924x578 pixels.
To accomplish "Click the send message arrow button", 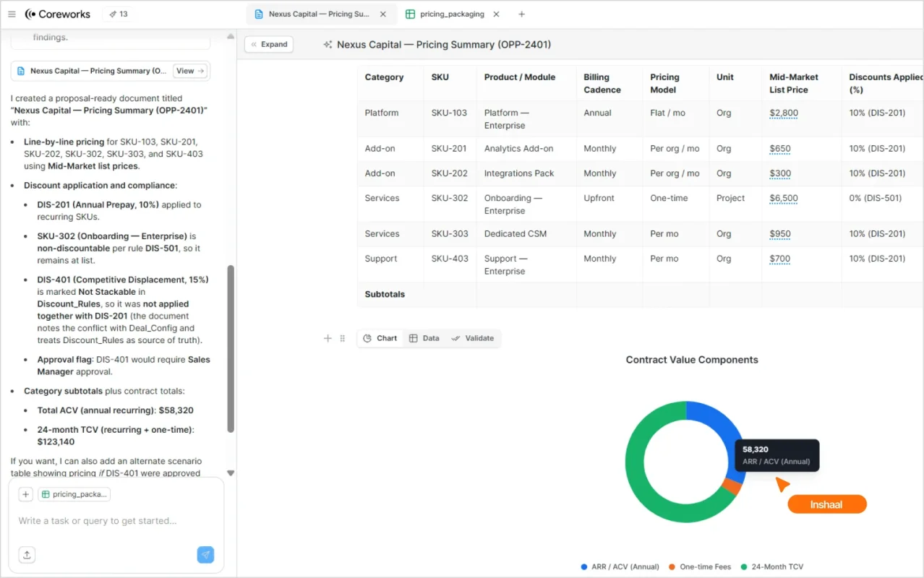I will click(205, 554).
